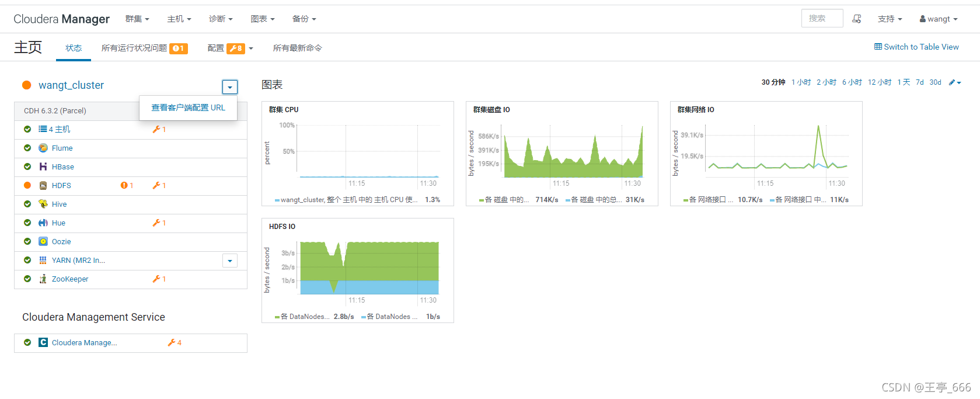Open the 支持 menu
980x399 pixels.
coord(890,19)
